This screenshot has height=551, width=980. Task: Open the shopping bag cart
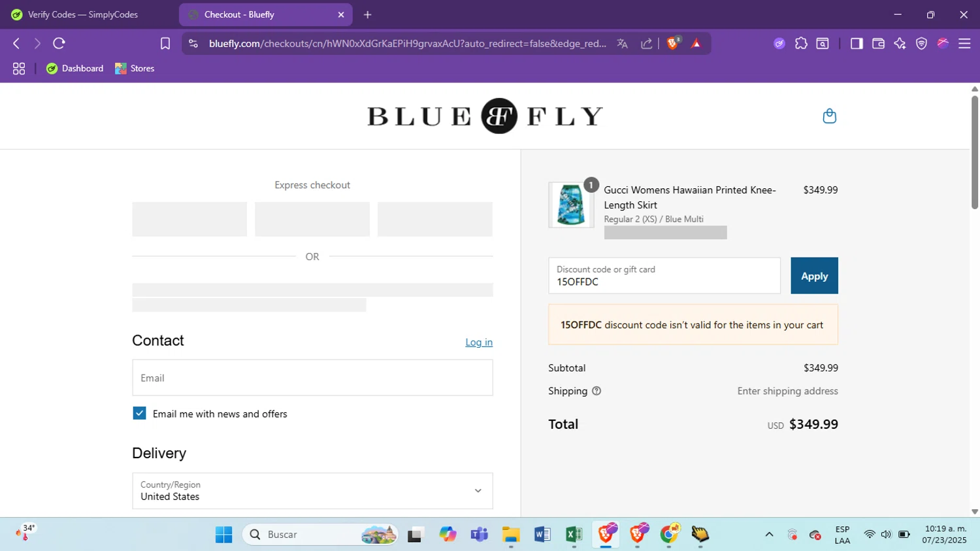tap(829, 116)
